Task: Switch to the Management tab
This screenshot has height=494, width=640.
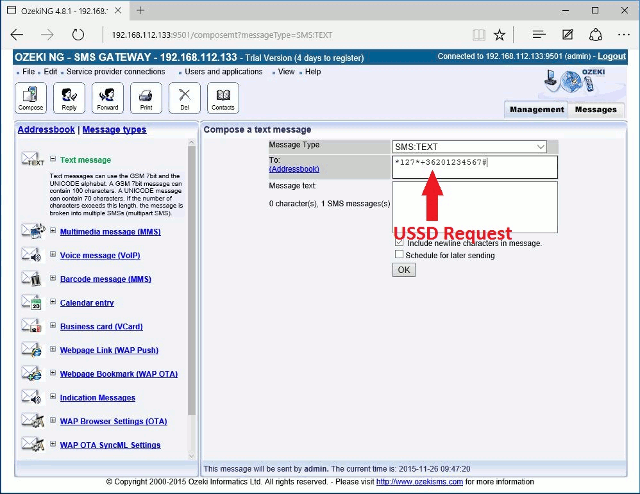Action: point(536,109)
